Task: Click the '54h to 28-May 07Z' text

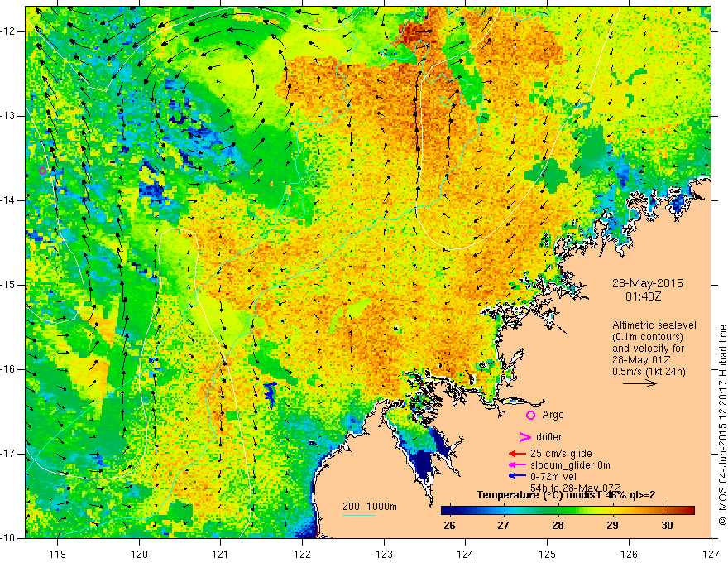Action: [575, 488]
